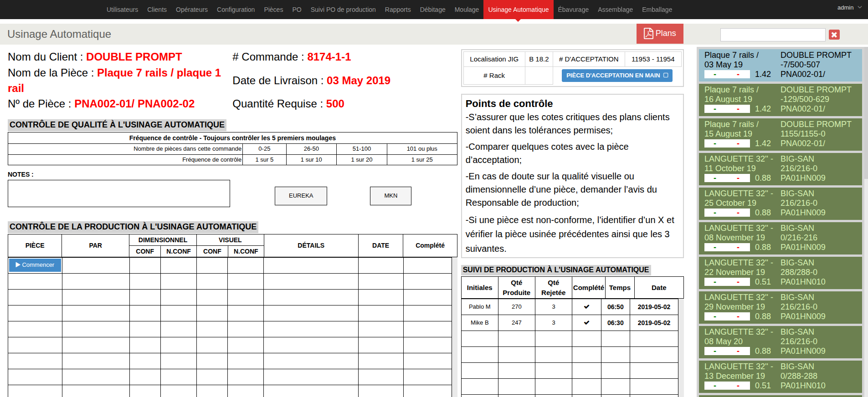Open Suivi PO de production

click(x=343, y=10)
